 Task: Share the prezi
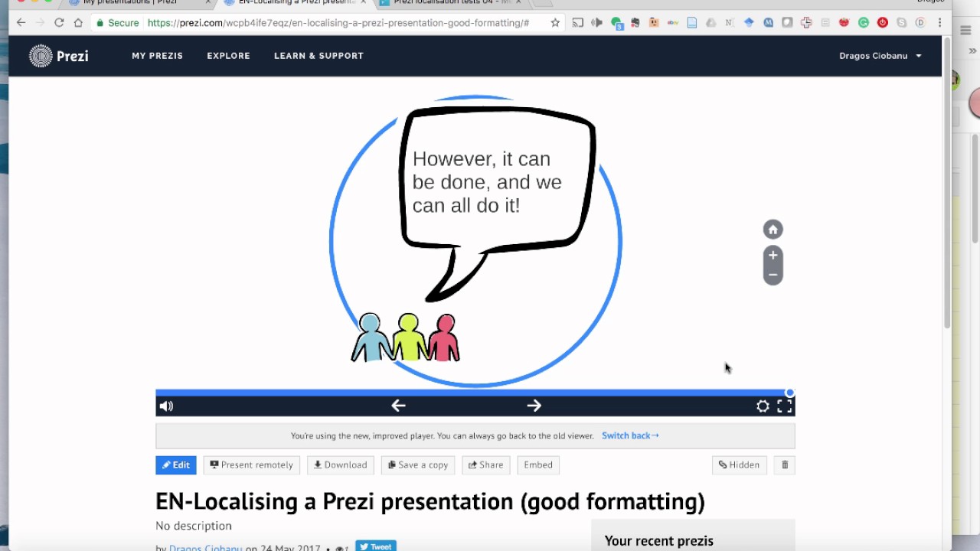[486, 465]
